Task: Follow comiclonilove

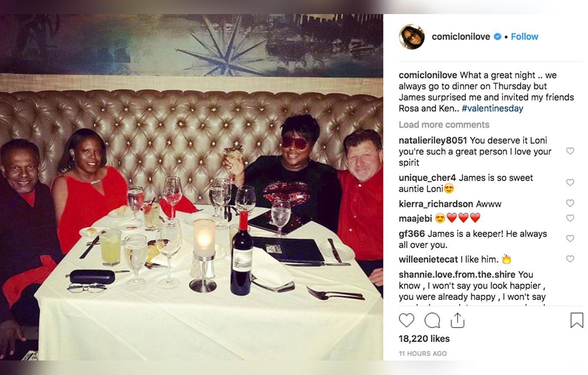Action: click(x=525, y=37)
